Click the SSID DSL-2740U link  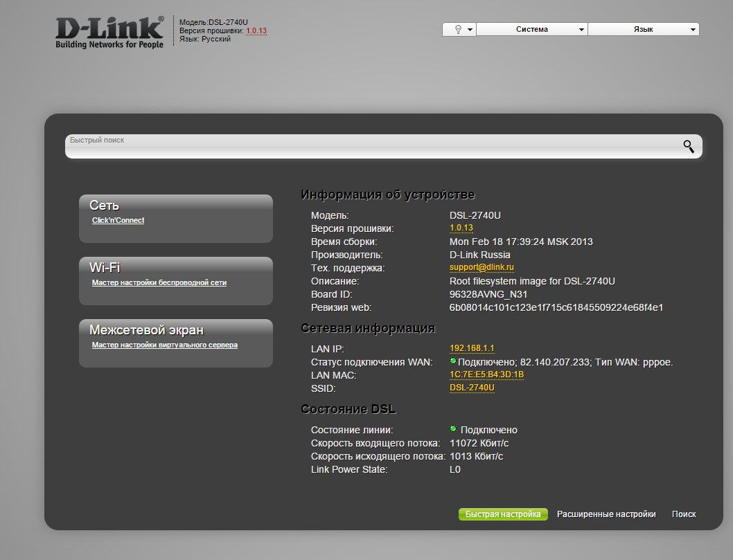[472, 388]
